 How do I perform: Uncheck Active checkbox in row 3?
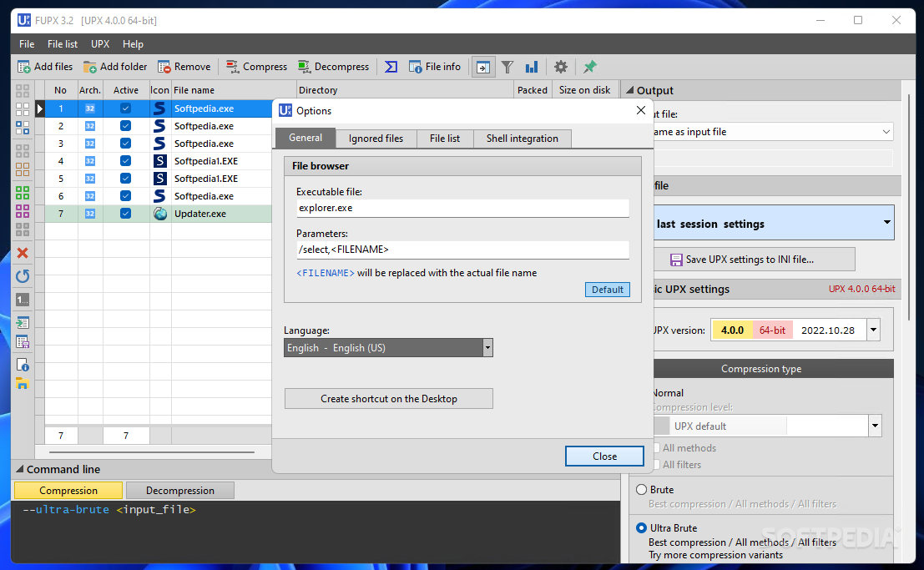point(125,144)
